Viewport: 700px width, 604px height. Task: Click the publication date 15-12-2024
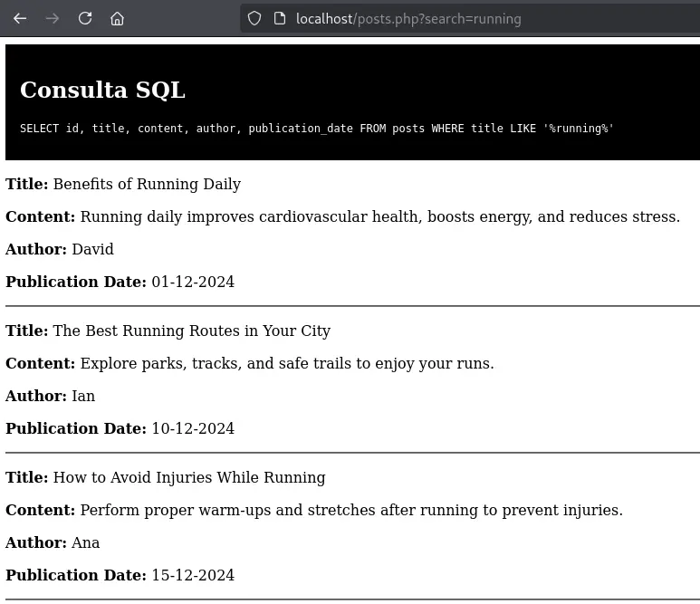(x=192, y=576)
